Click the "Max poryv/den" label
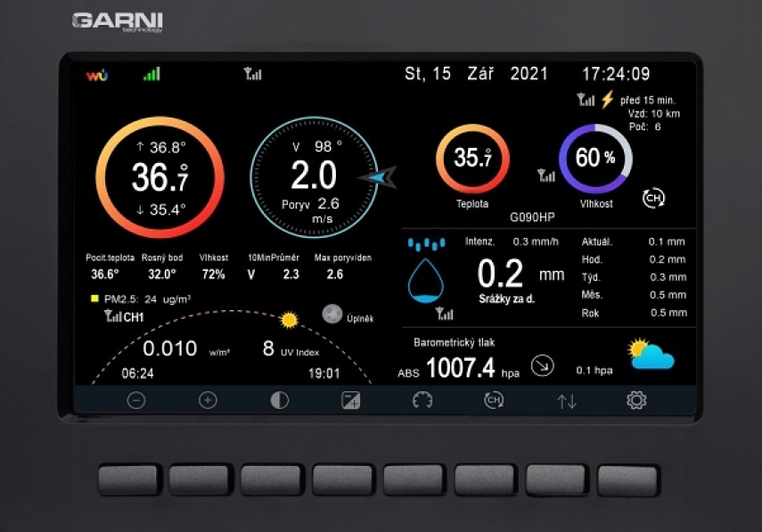The width and height of the screenshot is (762, 532). tap(343, 258)
